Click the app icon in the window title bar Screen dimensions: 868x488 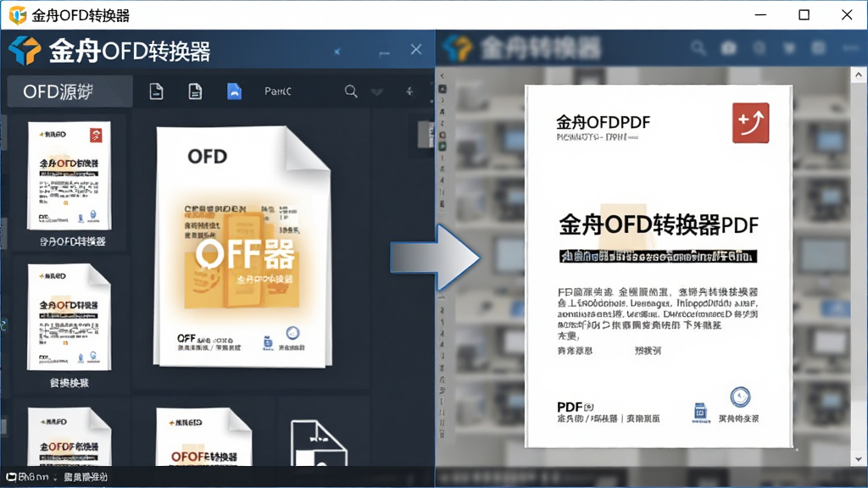click(x=18, y=15)
